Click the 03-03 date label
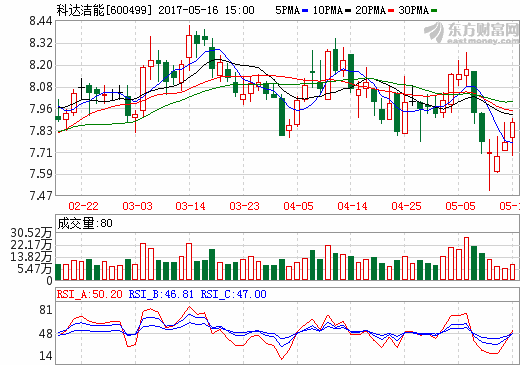This screenshot has width=520, height=365. pos(137,206)
